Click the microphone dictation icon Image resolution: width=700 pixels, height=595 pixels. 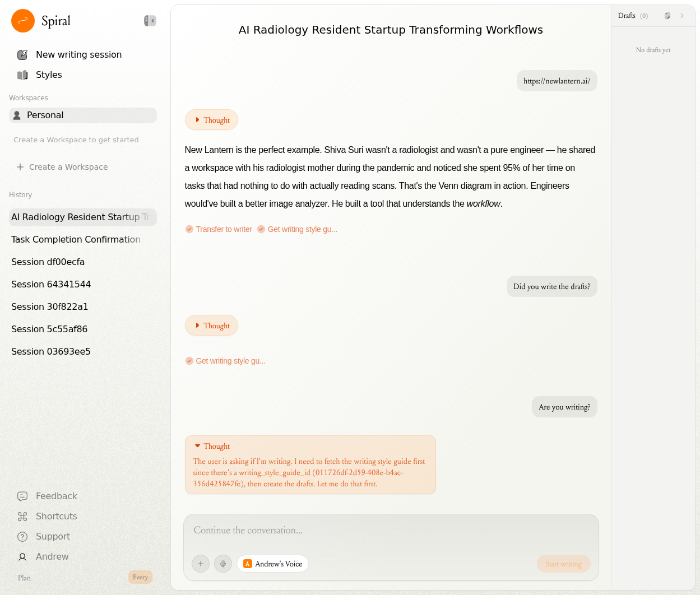coord(223,564)
